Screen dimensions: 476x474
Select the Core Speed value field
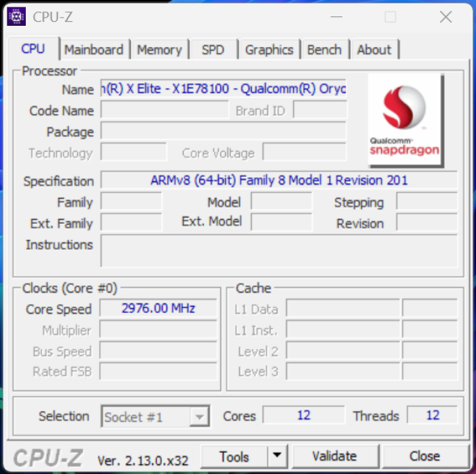coord(158,308)
